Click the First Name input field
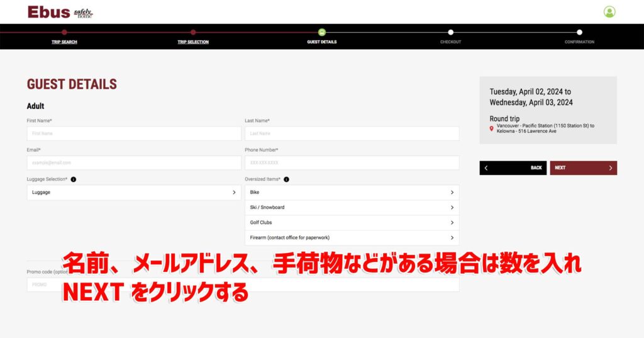 coord(134,133)
